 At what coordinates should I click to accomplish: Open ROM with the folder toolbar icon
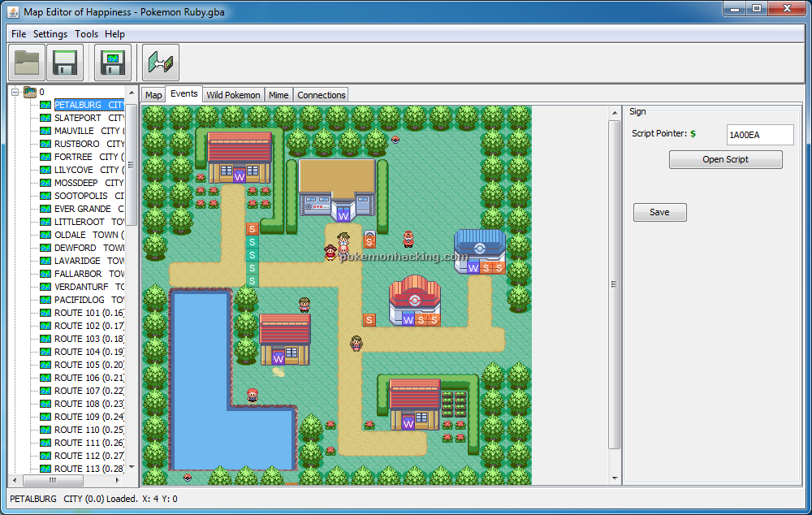pos(27,63)
